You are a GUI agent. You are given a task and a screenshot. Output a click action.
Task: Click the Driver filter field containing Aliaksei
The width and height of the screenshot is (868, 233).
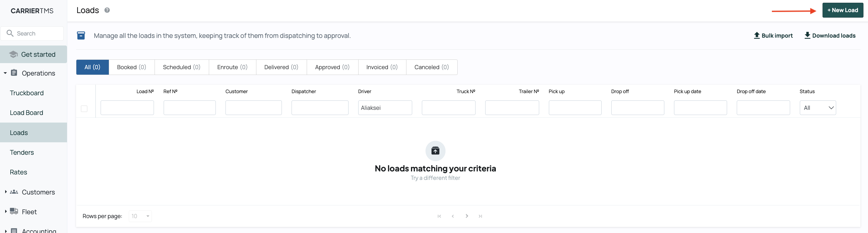coord(385,108)
